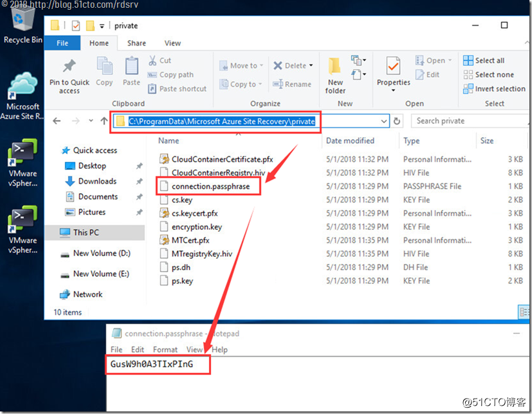The width and height of the screenshot is (532, 414).
Task: Open the Recycle Bin desktop icon
Action: (23, 26)
